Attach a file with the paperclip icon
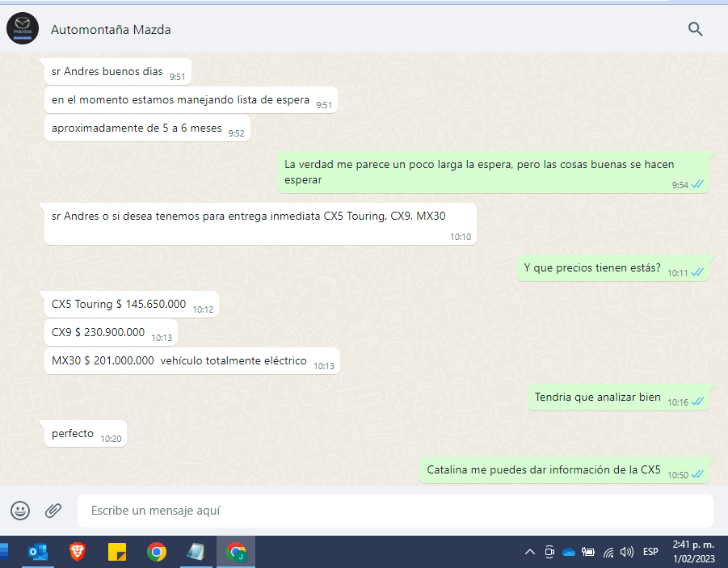Image resolution: width=728 pixels, height=568 pixels. [x=53, y=511]
